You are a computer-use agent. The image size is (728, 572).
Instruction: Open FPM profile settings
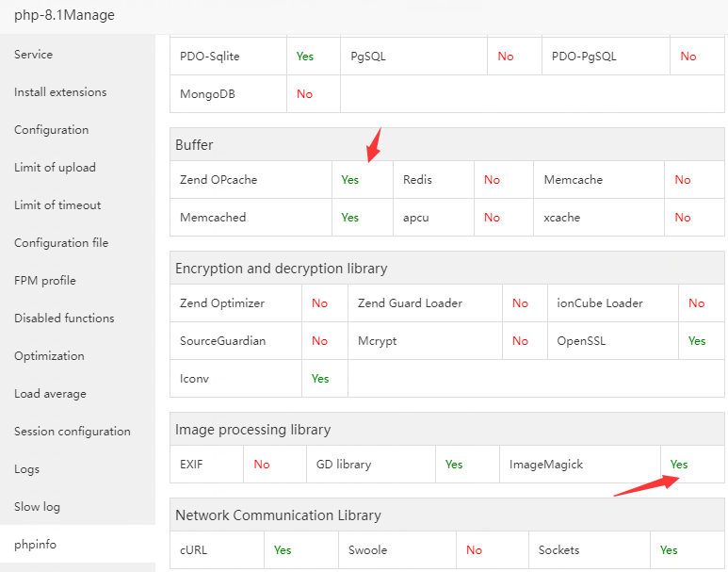[45, 281]
